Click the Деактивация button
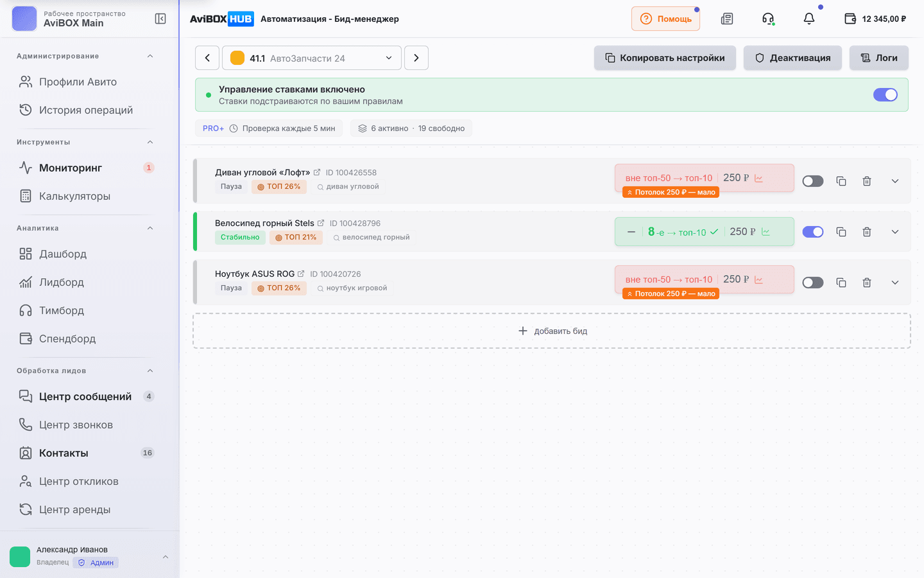This screenshot has width=924, height=578. pyautogui.click(x=792, y=58)
